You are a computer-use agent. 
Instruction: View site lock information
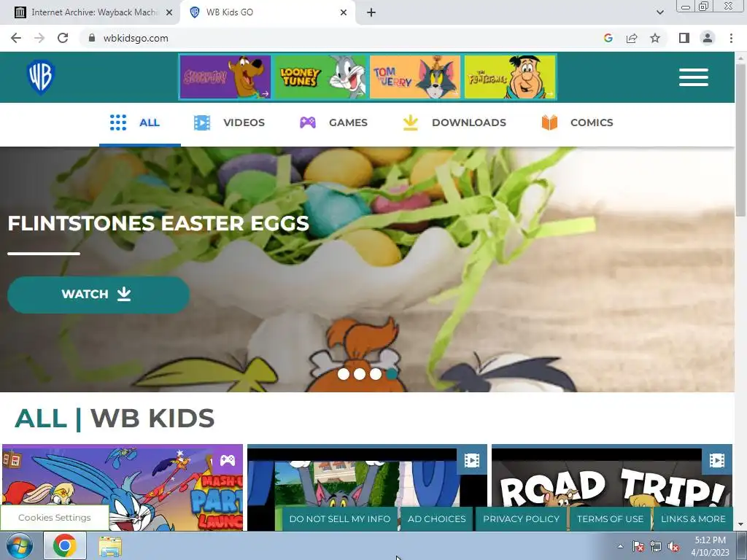pyautogui.click(x=92, y=38)
